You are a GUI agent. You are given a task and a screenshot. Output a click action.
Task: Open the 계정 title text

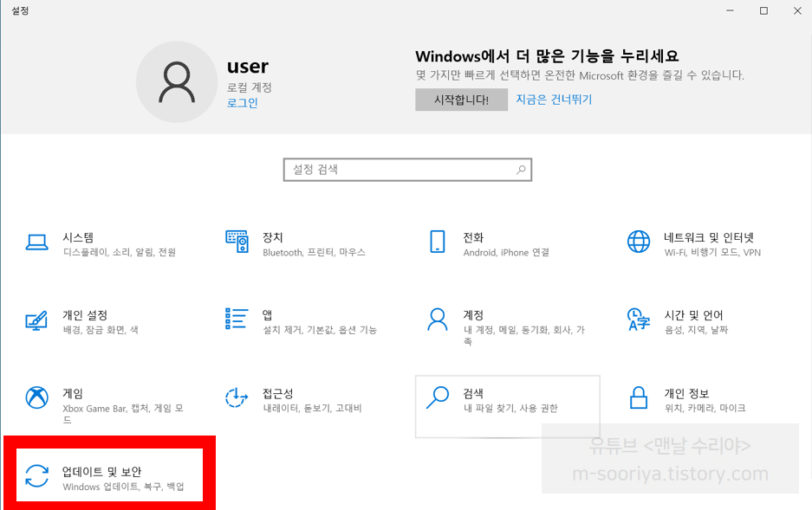coord(473,315)
